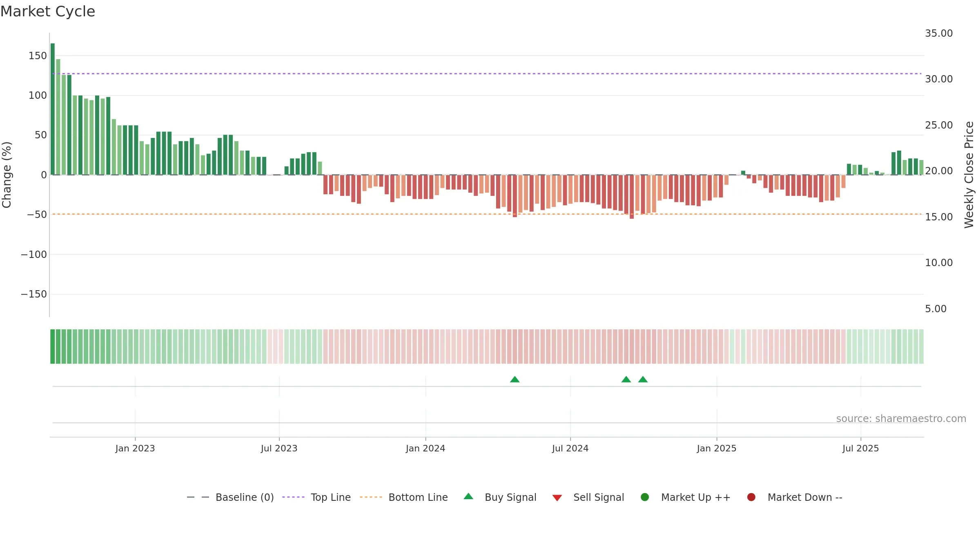Click the Jul 2023 axis label
This screenshot has width=980, height=551.
(279, 449)
